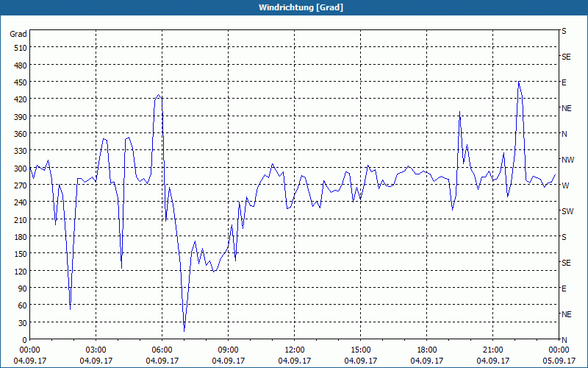
Task: Click the '09:00' time label
Action: (228, 350)
